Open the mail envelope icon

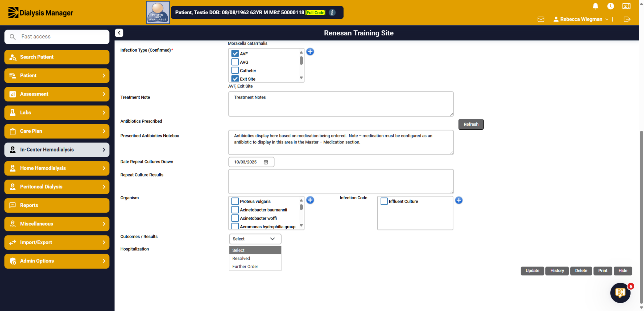[x=541, y=19]
